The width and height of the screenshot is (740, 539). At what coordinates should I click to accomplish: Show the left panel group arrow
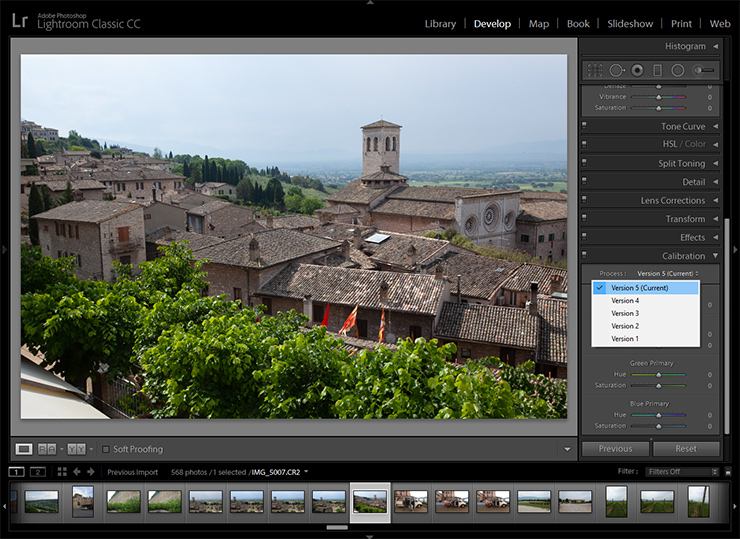click(4, 249)
